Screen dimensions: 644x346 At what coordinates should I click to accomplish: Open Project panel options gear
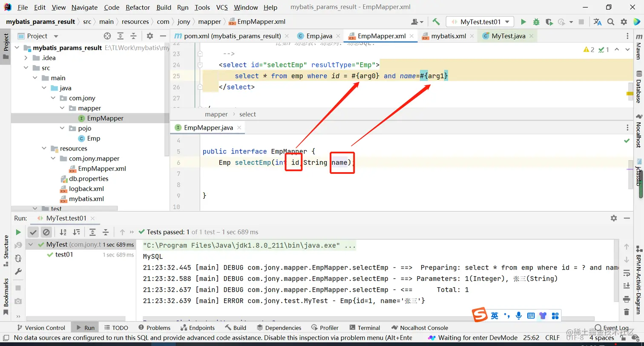[150, 36]
